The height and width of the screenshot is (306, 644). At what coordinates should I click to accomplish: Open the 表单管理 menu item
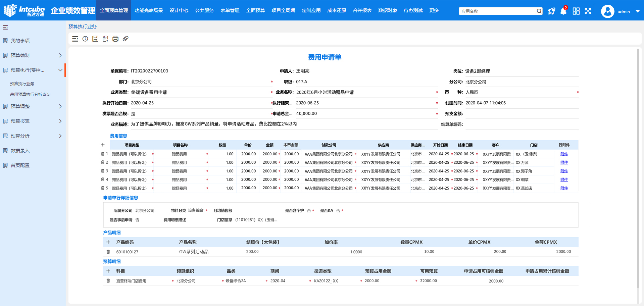pos(230,10)
